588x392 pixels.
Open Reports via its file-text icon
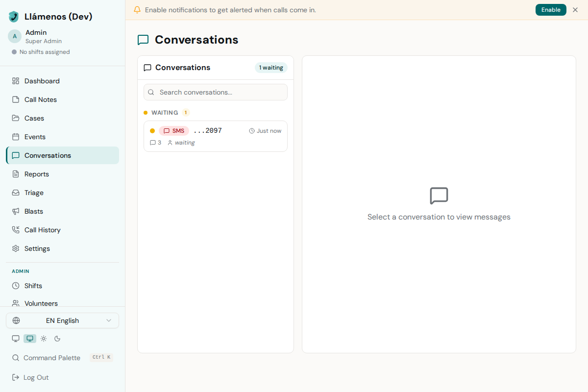[x=16, y=174]
